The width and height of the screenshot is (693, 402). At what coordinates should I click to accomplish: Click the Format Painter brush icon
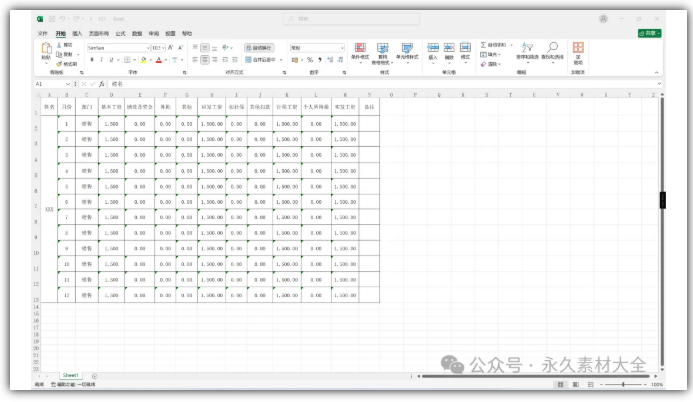60,63
